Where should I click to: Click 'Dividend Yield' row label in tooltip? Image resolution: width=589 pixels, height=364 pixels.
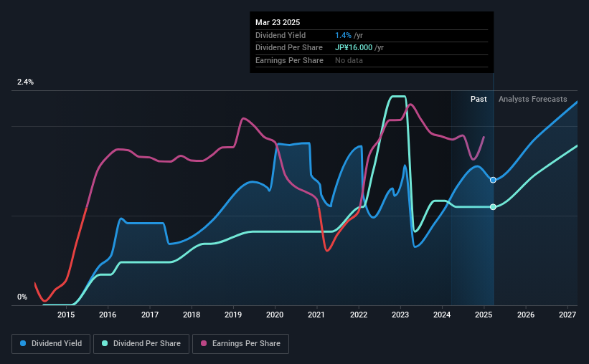tap(281, 35)
